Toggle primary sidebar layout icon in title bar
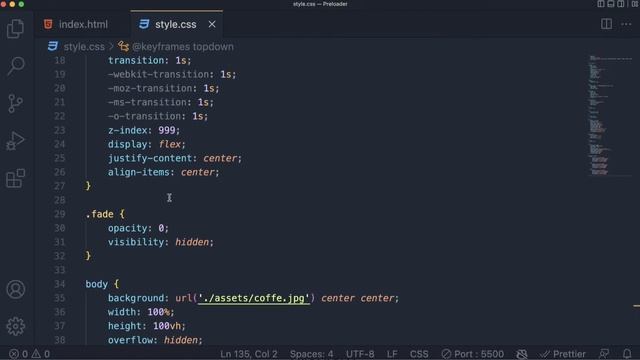 601,4
